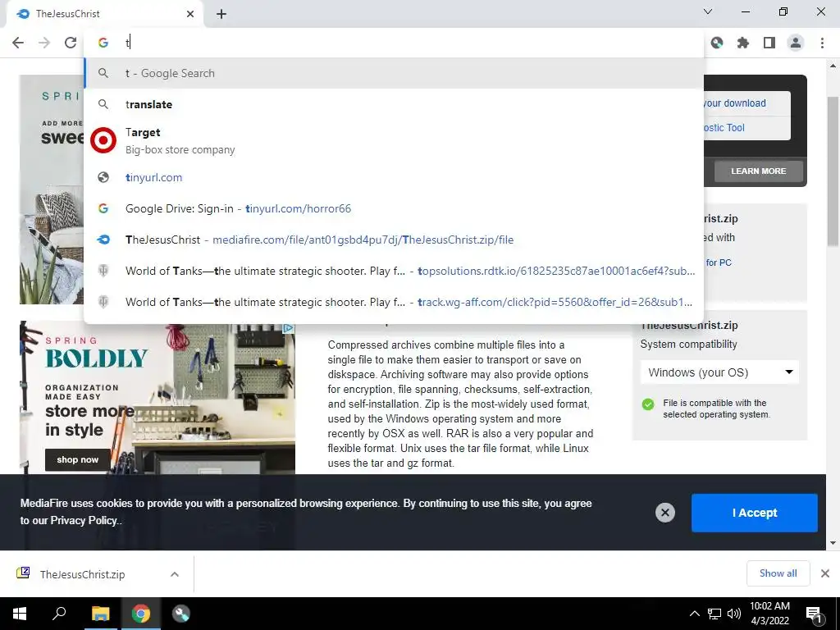This screenshot has width=840, height=630.
Task: Open the downloaded TheJesusChrist.zip file
Action: click(x=83, y=574)
